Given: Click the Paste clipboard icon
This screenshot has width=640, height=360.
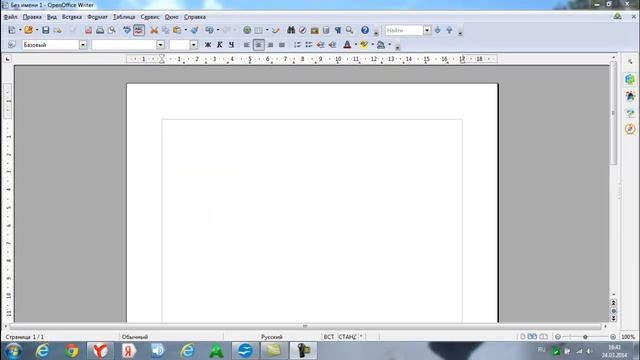Looking at the screenshot, I should tap(177, 30).
